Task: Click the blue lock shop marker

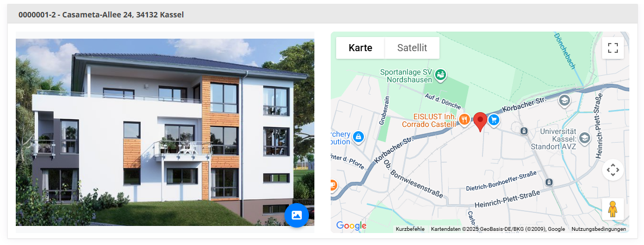Action: click(x=358, y=137)
